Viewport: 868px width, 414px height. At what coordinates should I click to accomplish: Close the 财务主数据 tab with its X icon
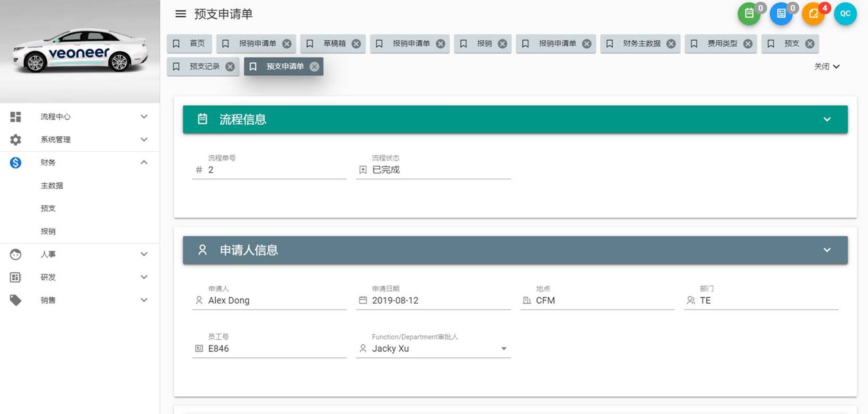coord(671,44)
